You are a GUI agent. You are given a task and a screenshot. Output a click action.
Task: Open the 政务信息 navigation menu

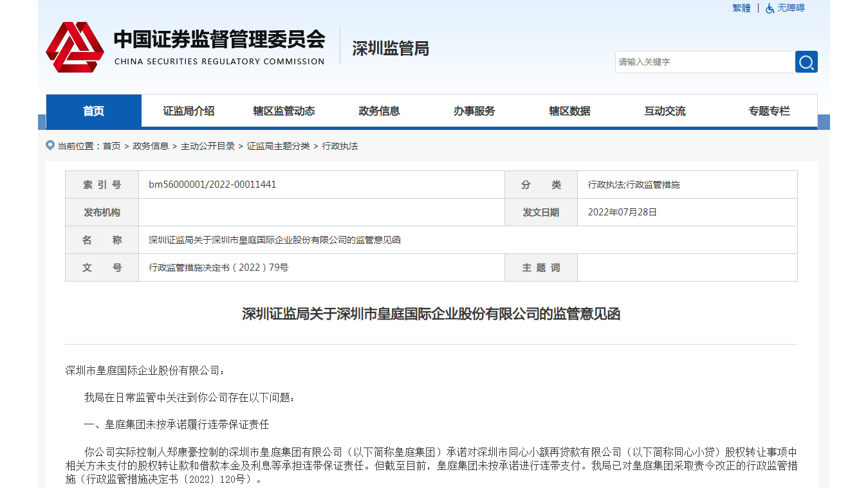pos(379,111)
